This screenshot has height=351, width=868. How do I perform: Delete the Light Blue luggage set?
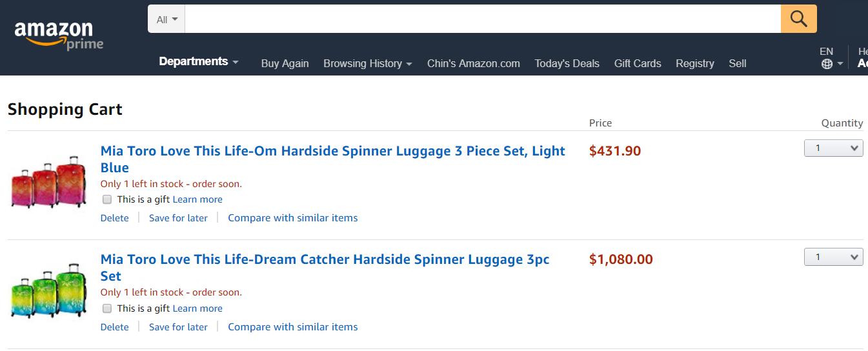point(115,218)
